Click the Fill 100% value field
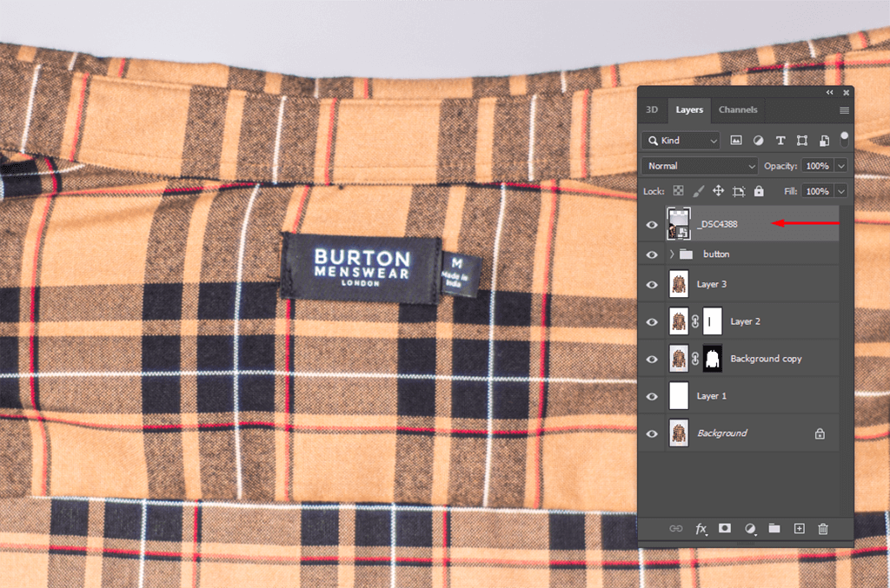The image size is (890, 588). 817,191
